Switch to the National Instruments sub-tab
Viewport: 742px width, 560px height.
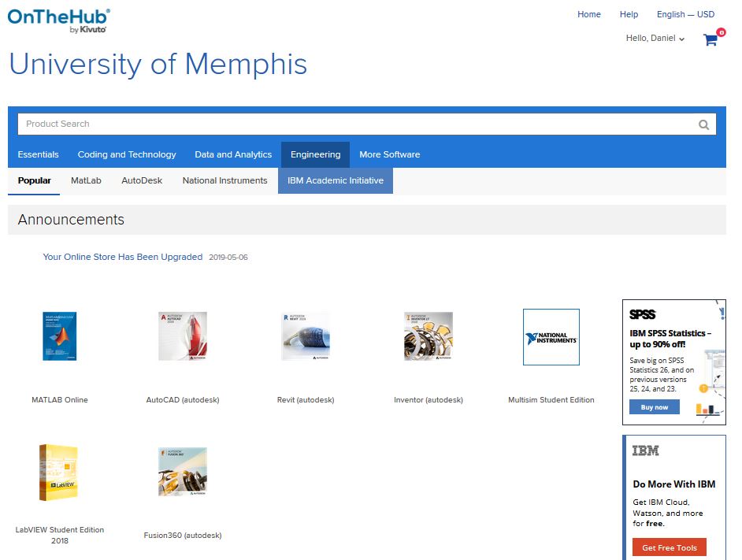[x=224, y=181]
